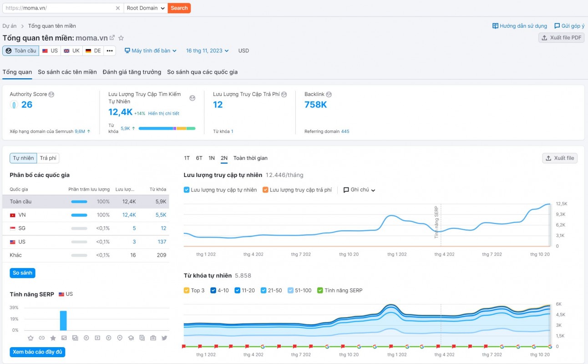Click the image pack icon in the SERP chart
Image resolution: width=588 pixels, height=364 pixels.
(75, 338)
